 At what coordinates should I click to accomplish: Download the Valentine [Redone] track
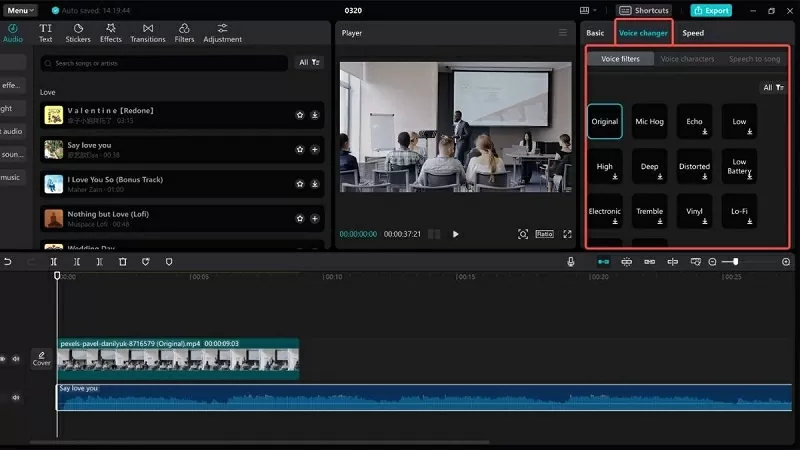(314, 115)
